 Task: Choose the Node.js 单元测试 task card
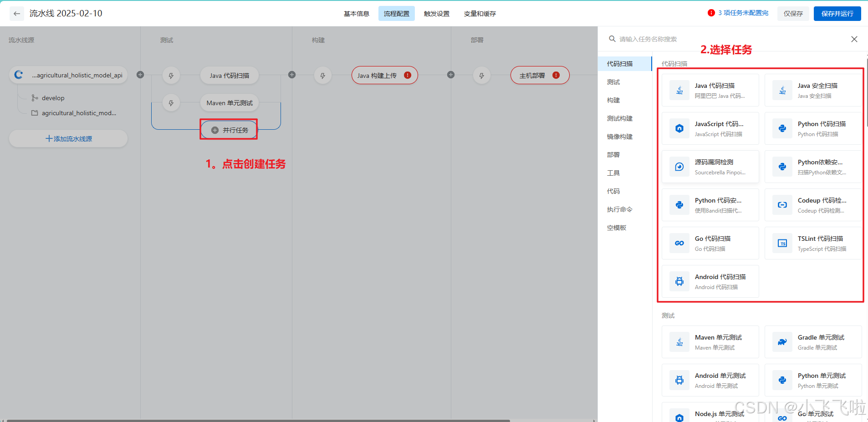click(x=710, y=412)
